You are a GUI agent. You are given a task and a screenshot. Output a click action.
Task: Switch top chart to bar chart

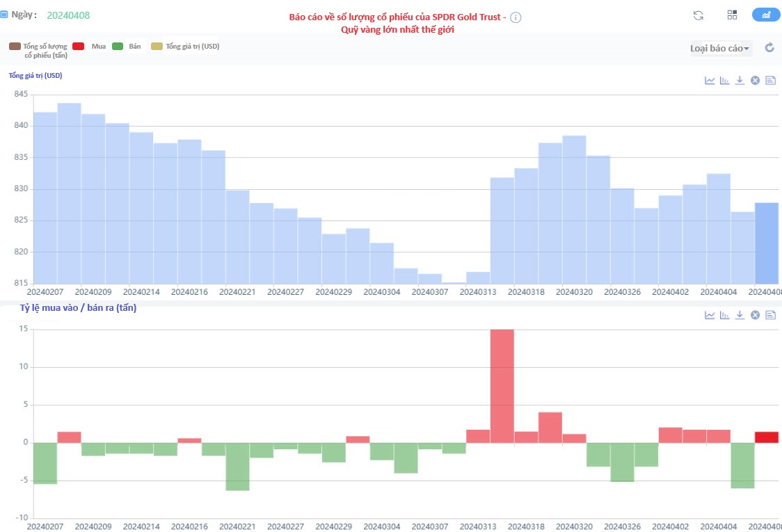725,80
